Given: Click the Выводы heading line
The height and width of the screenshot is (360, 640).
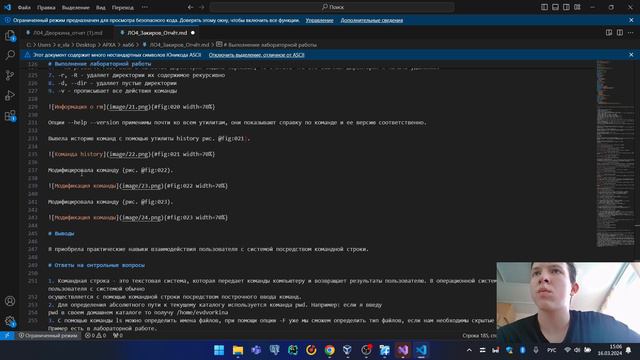Looking at the screenshot, I should 61,233.
